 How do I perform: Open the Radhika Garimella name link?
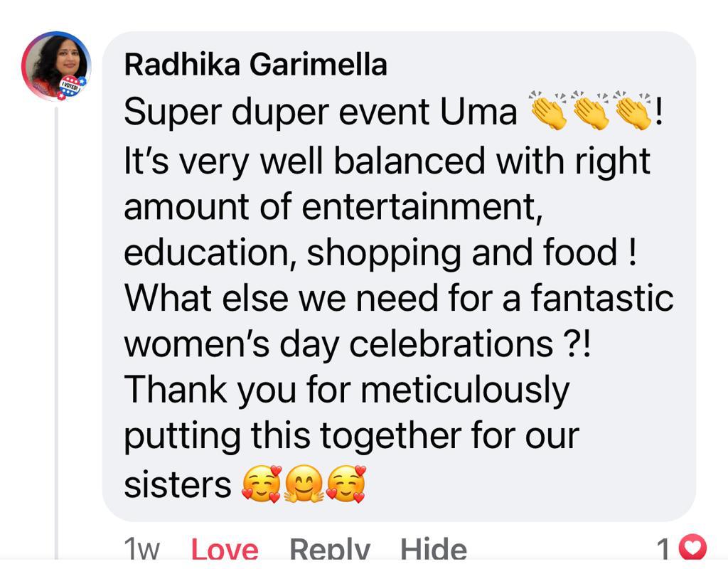tap(255, 65)
